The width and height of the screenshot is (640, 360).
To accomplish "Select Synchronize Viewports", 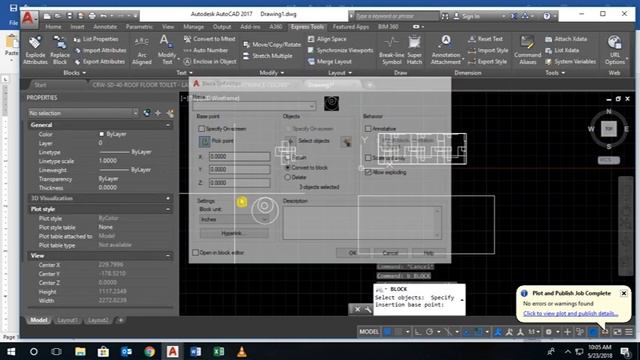I will click(x=340, y=50).
